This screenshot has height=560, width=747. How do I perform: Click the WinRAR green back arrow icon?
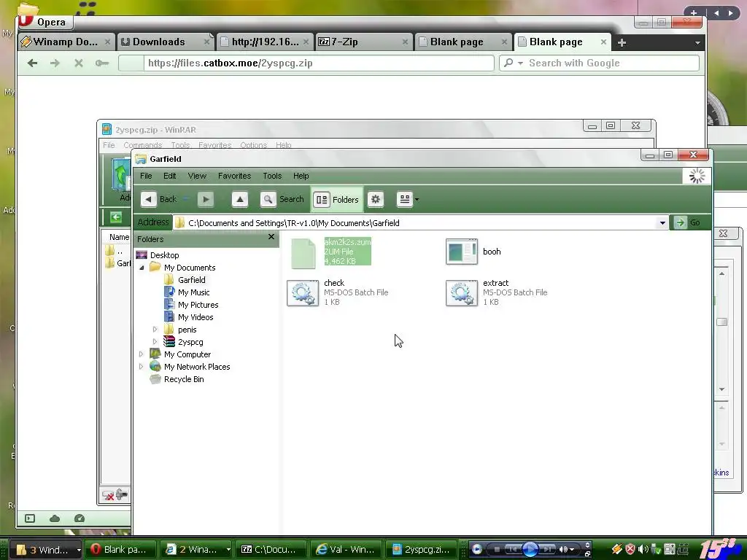116,217
